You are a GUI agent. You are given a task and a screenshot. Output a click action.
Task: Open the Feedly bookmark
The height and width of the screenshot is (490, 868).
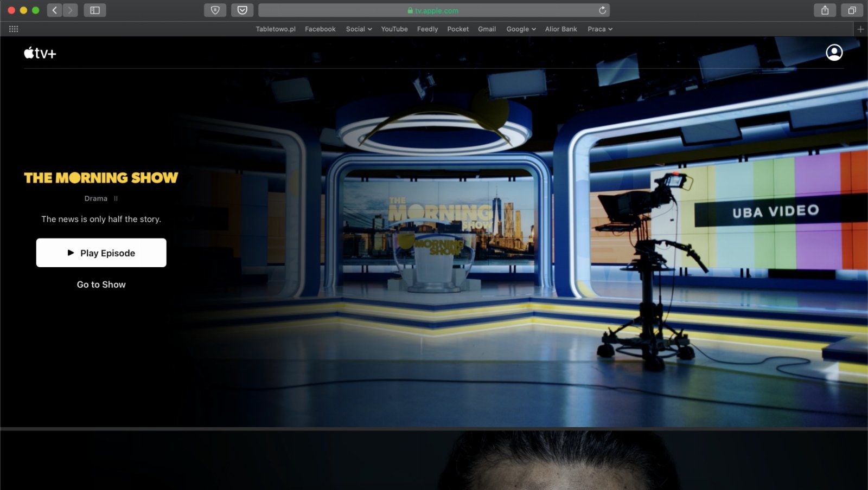pyautogui.click(x=427, y=29)
